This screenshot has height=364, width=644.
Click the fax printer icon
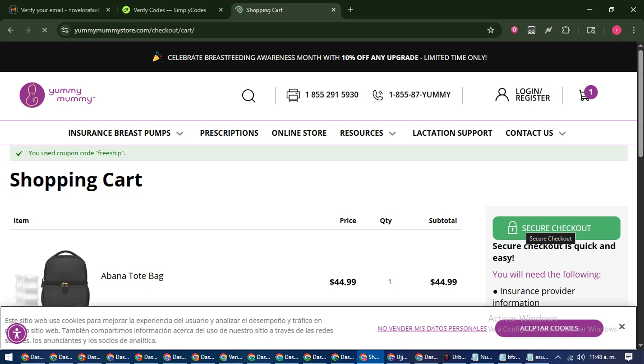[x=293, y=95]
